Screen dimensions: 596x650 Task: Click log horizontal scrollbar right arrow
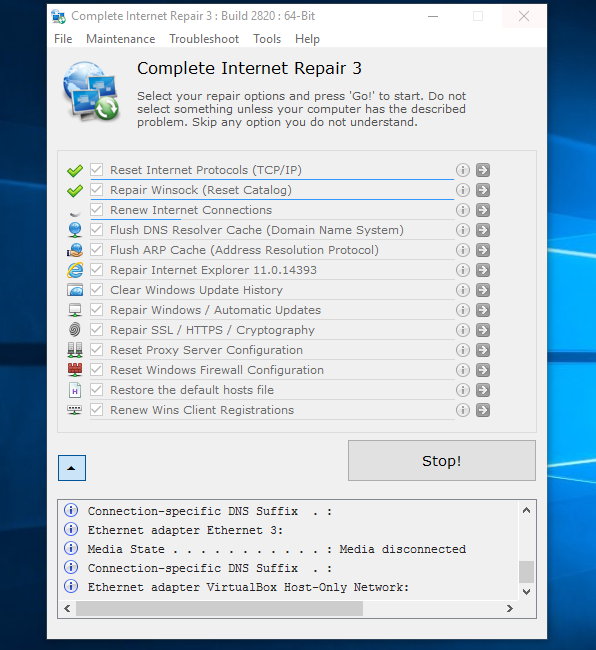pyautogui.click(x=510, y=609)
